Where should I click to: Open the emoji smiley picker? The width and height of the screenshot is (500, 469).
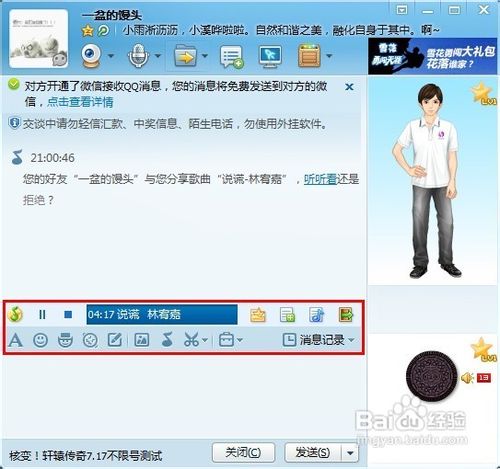(41, 340)
